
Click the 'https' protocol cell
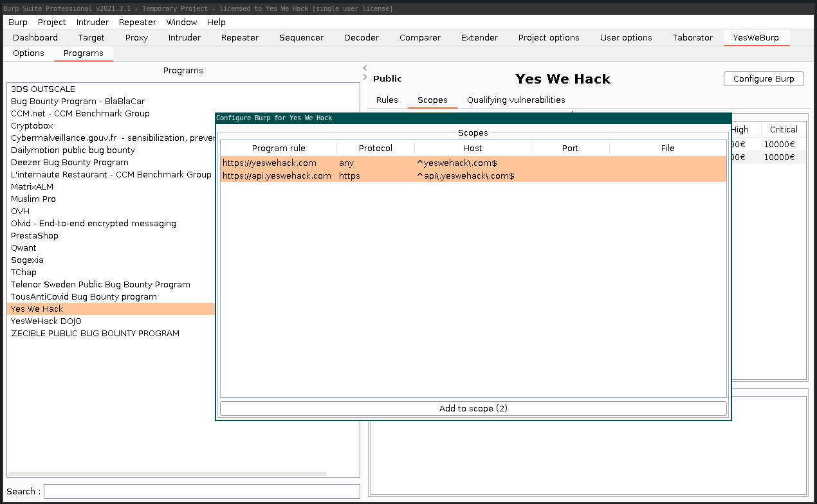(x=376, y=175)
